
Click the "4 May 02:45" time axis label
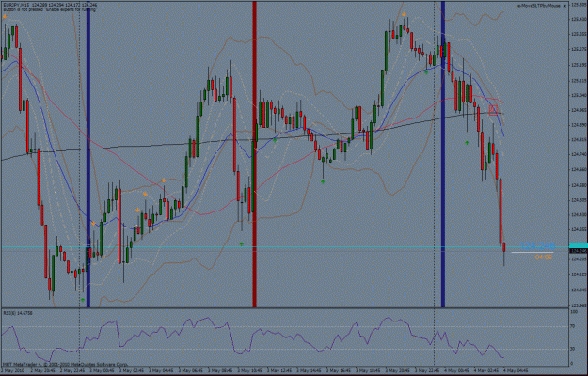click(485, 370)
